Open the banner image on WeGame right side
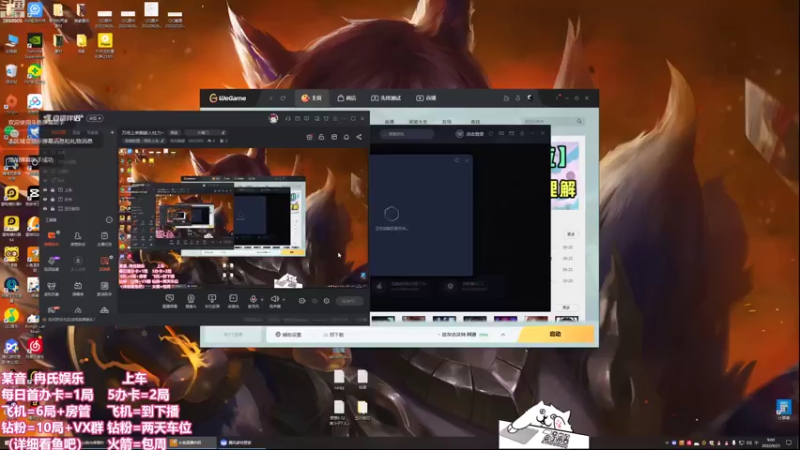 (x=565, y=176)
